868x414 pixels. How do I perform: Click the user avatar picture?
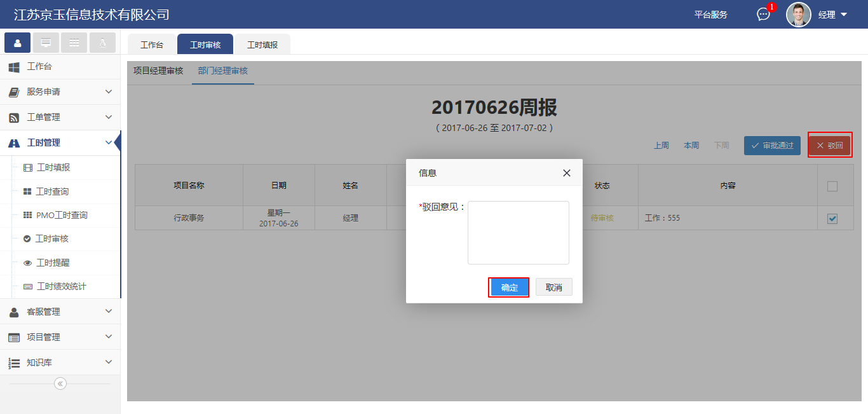click(x=798, y=15)
